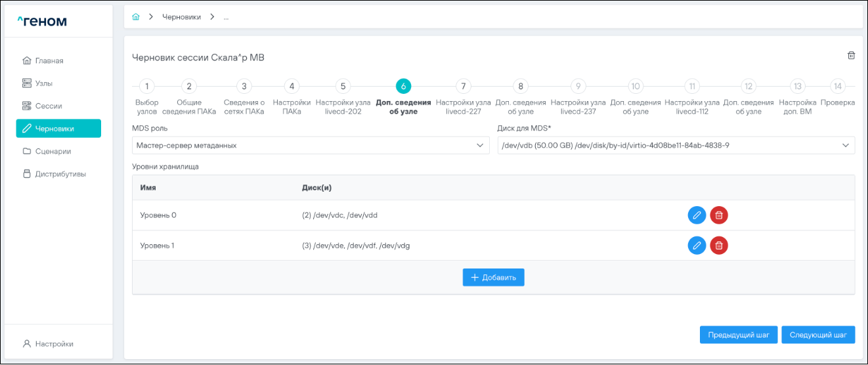This screenshot has height=365, width=868.
Task: Delete the draft using trash icon
Action: (851, 56)
